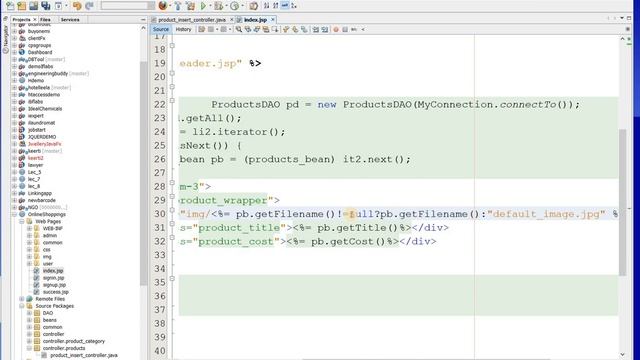Click the New File toolbar icon
The width and height of the screenshot is (640, 360).
[10, 6]
